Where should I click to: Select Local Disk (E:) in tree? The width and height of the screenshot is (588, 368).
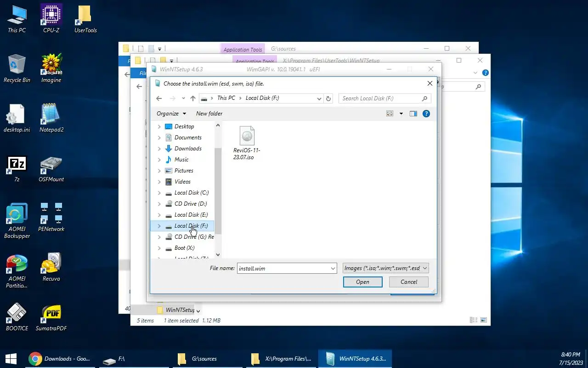tap(191, 215)
